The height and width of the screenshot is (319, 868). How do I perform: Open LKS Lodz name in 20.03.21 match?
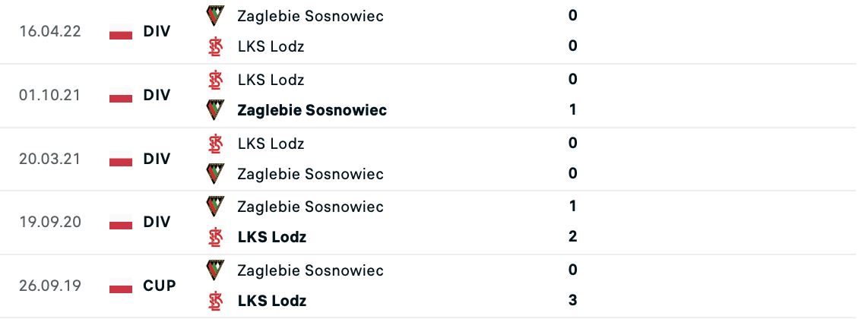point(271,143)
